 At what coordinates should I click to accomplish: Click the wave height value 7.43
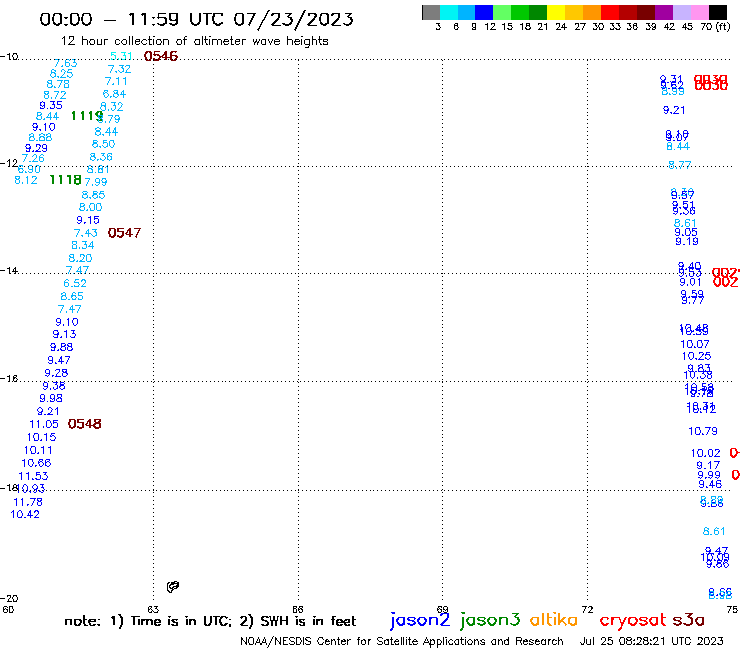(x=85, y=233)
